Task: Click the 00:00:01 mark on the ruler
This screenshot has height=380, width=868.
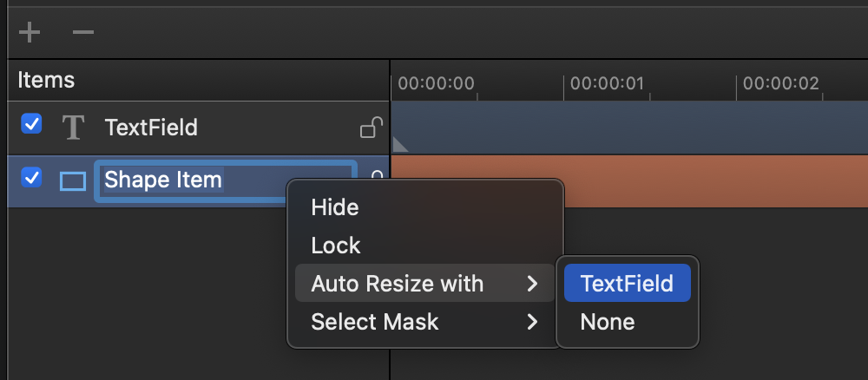Action: pos(607,83)
